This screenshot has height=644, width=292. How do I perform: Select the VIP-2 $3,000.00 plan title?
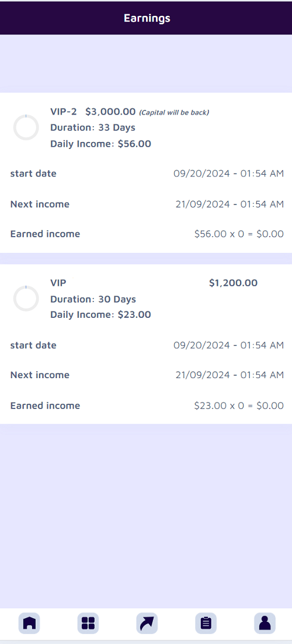click(93, 111)
